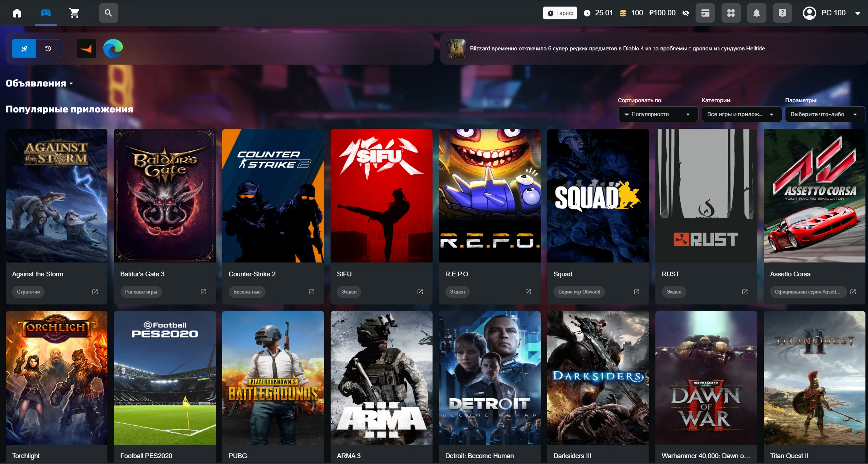
Task: Open the PUBG Battlegrounds cover
Action: 273,377
